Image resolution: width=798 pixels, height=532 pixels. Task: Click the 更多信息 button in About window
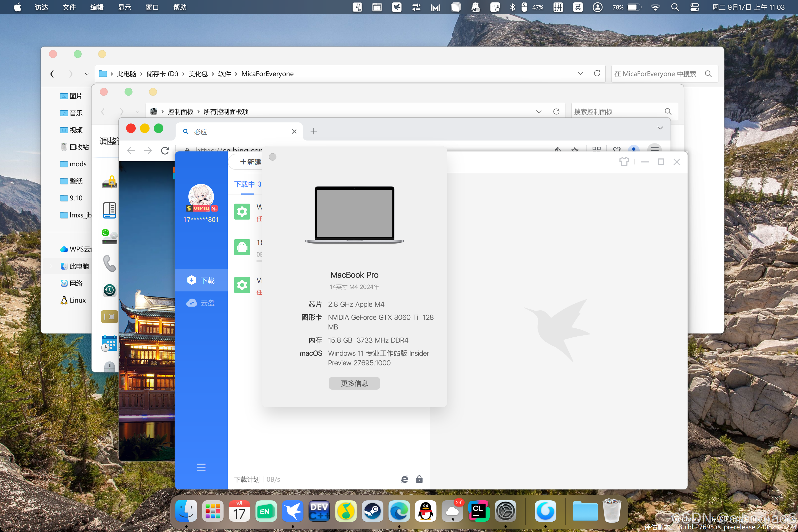(x=354, y=383)
